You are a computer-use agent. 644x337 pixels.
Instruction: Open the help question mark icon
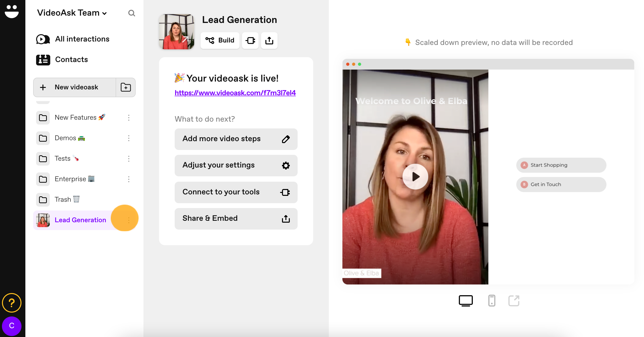click(11, 303)
